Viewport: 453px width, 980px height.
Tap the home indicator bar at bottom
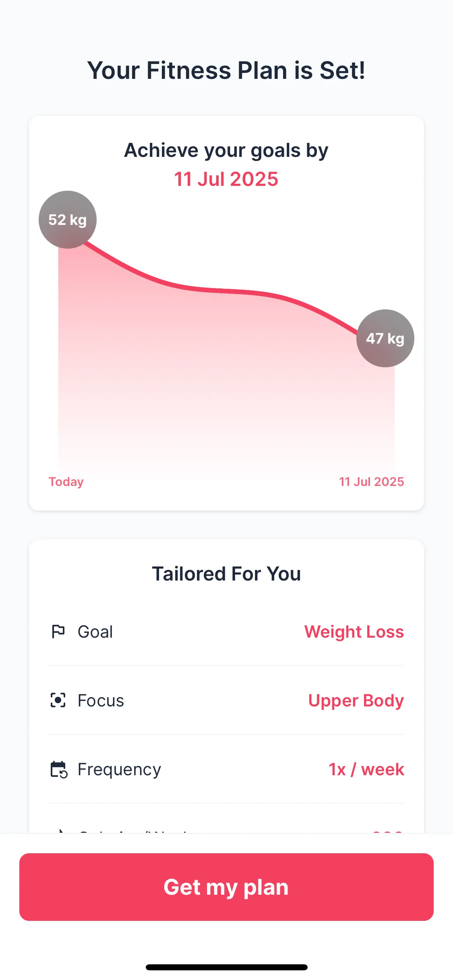226,967
